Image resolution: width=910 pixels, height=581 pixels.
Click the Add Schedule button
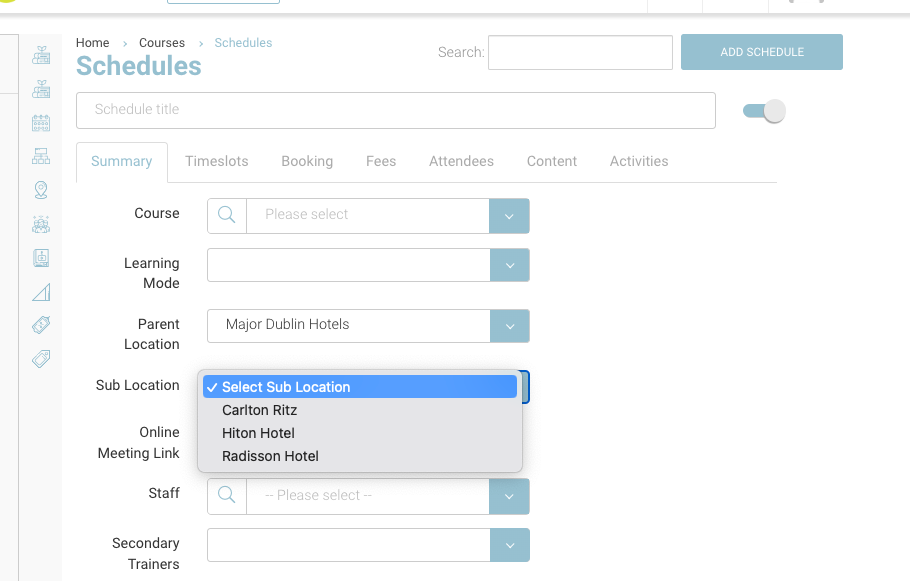(761, 52)
